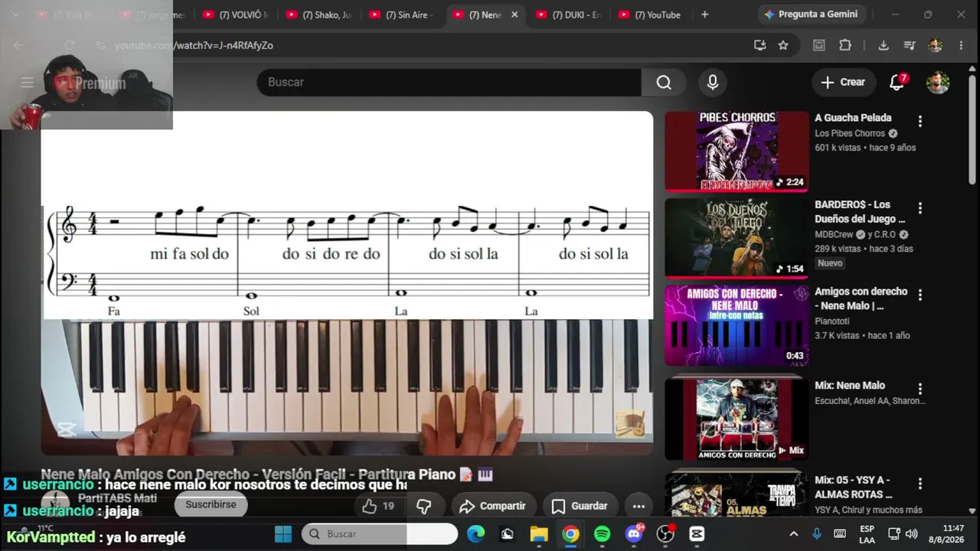This screenshot has height=551, width=980.
Task: Close the Nene tab
Action: point(514,15)
